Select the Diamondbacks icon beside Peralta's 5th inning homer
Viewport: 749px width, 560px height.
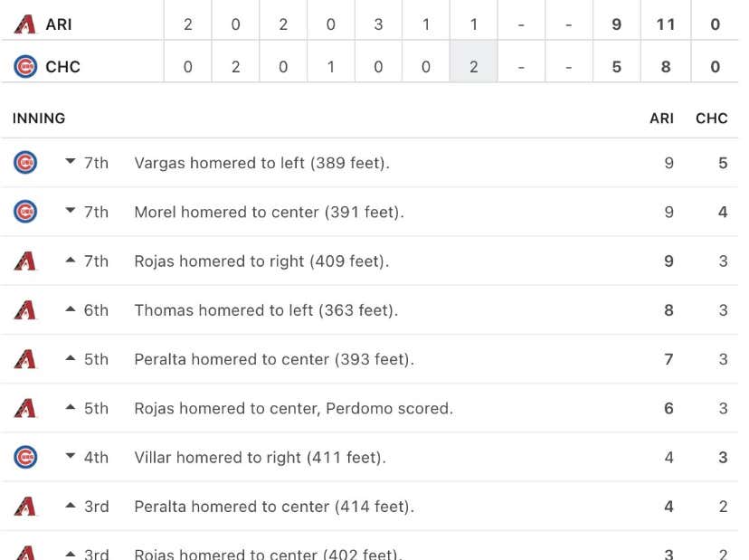click(x=24, y=359)
